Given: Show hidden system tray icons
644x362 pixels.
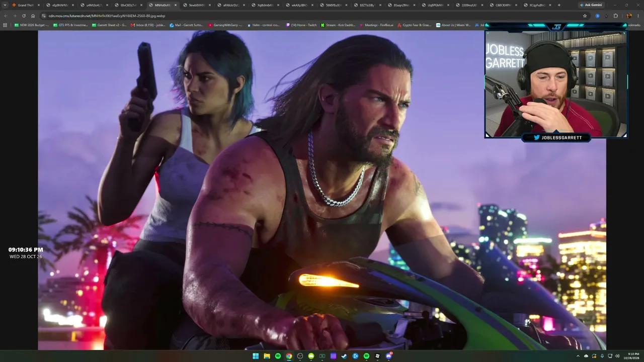Looking at the screenshot, I should click(x=578, y=356).
